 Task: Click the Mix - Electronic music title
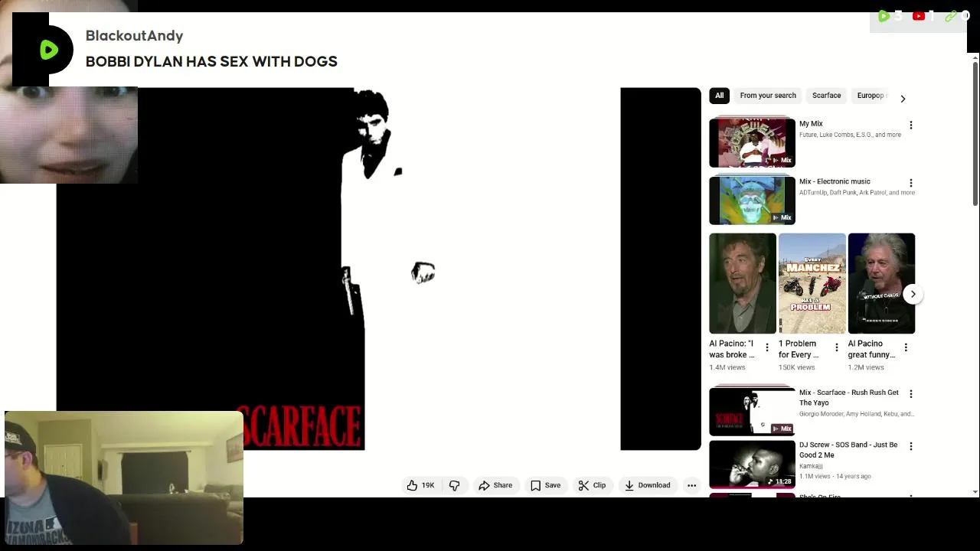835,181
